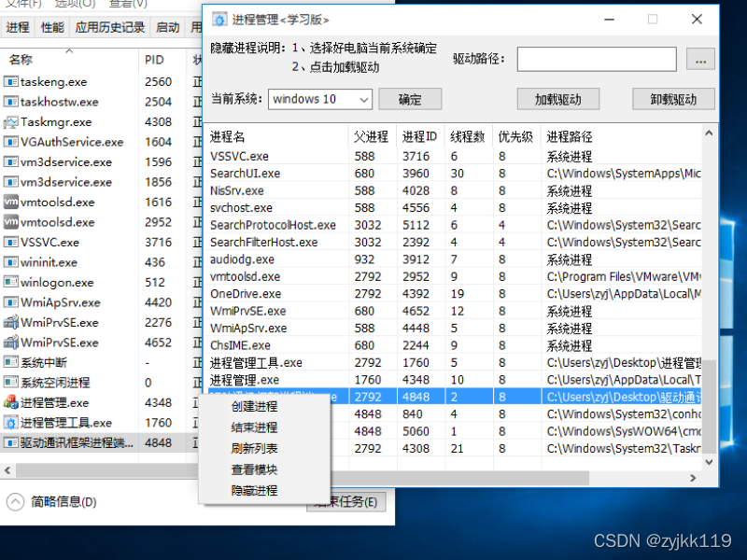Screen dimensions: 747x560
Task: Select the row with process ID 5060
Action: click(516, 431)
